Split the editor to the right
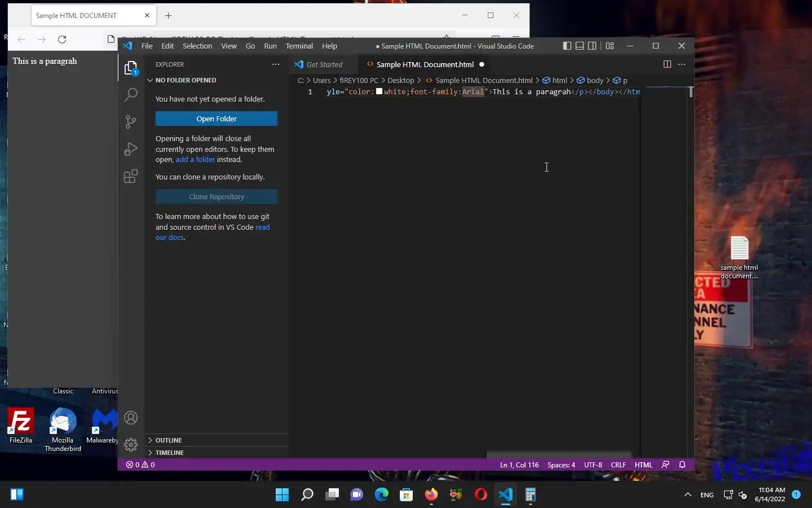The image size is (812, 508). click(x=667, y=64)
